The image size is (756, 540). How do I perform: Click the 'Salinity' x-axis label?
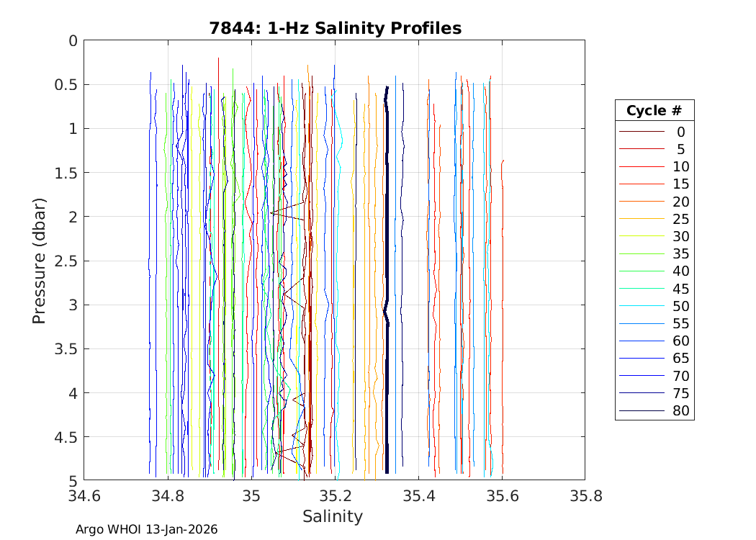pyautogui.click(x=333, y=516)
